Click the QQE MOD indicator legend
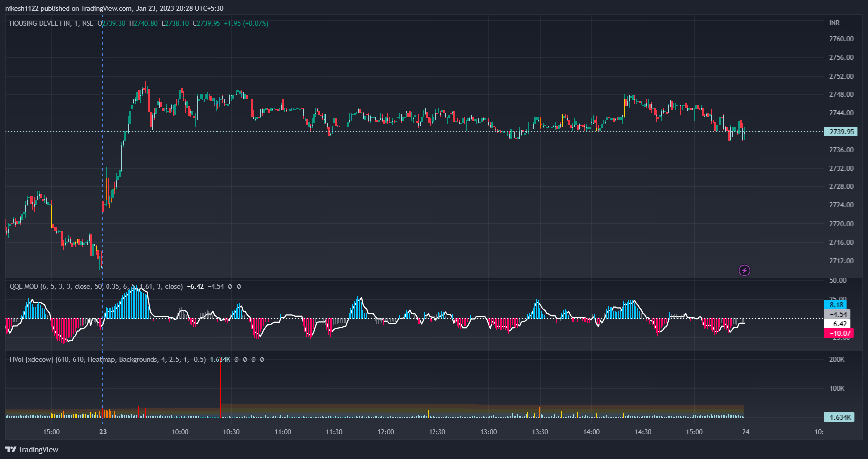The height and width of the screenshot is (459, 868). coord(96,286)
